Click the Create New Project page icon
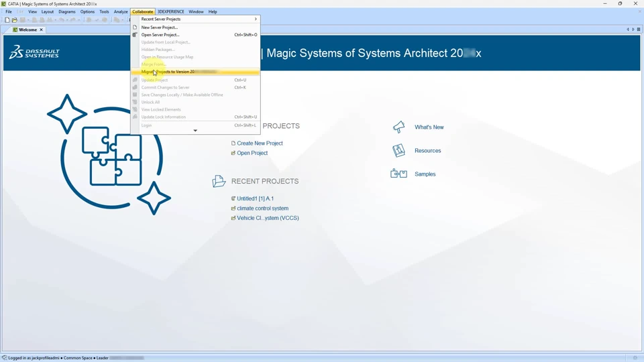 tap(233, 143)
